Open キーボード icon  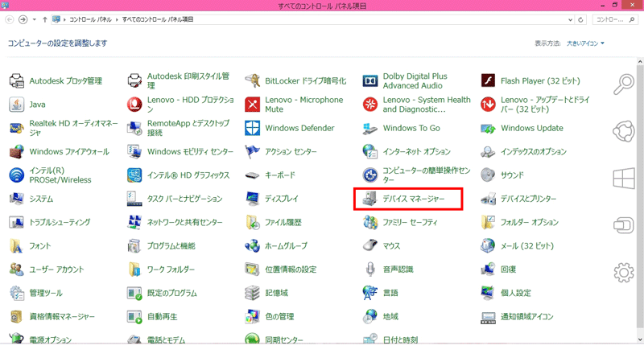(252, 175)
